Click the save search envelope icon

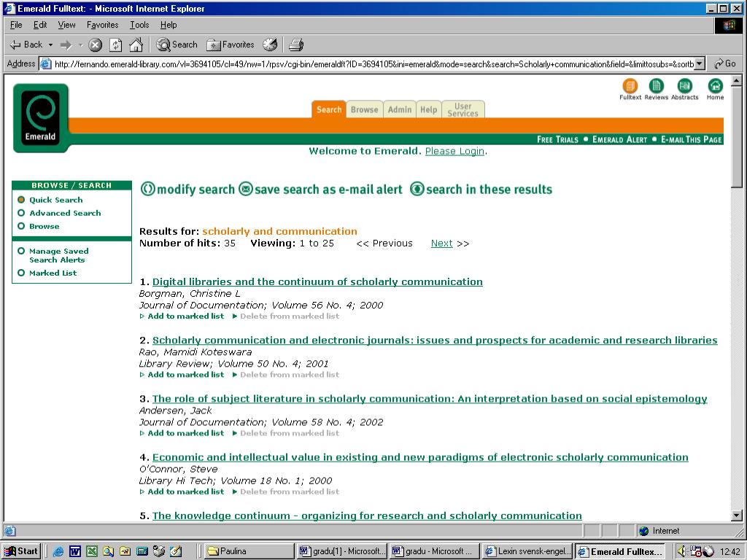click(x=245, y=189)
